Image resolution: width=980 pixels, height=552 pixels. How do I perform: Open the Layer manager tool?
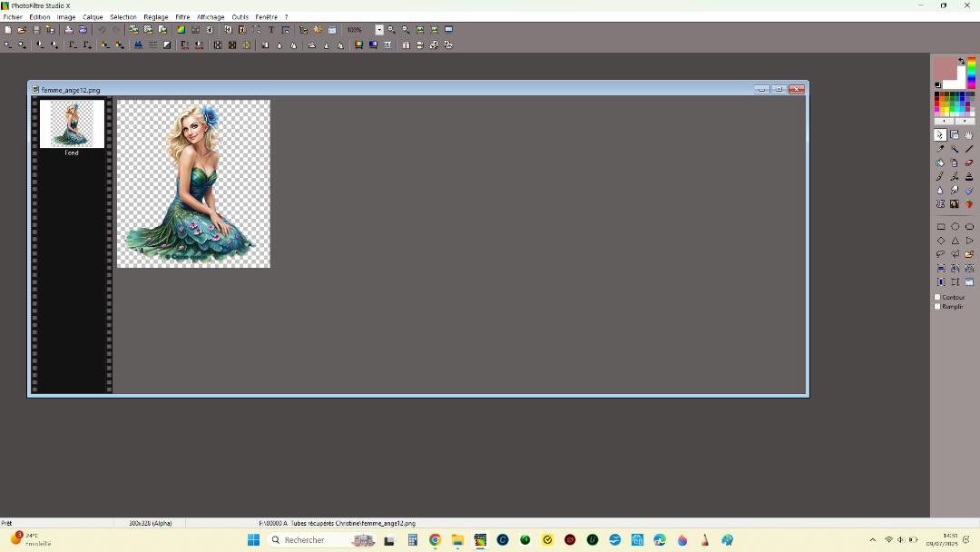pyautogui.click(x=955, y=135)
